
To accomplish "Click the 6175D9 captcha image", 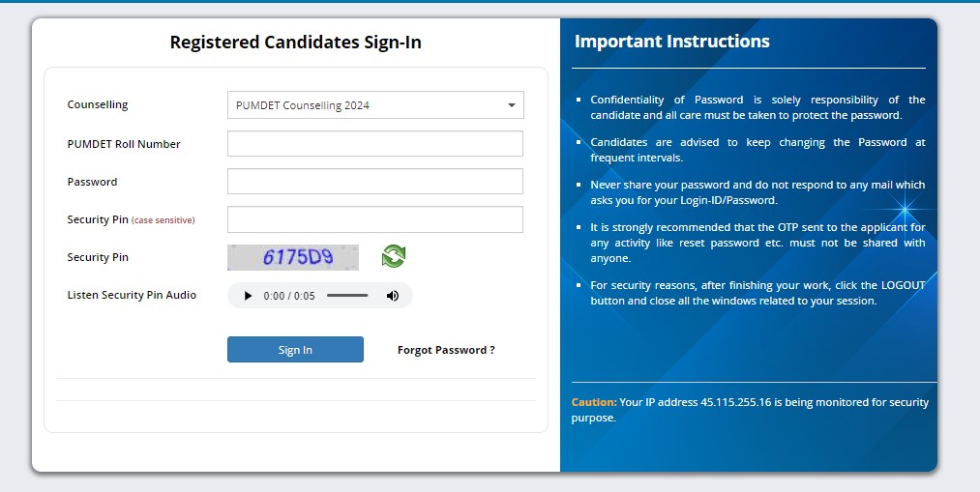I will (x=293, y=257).
